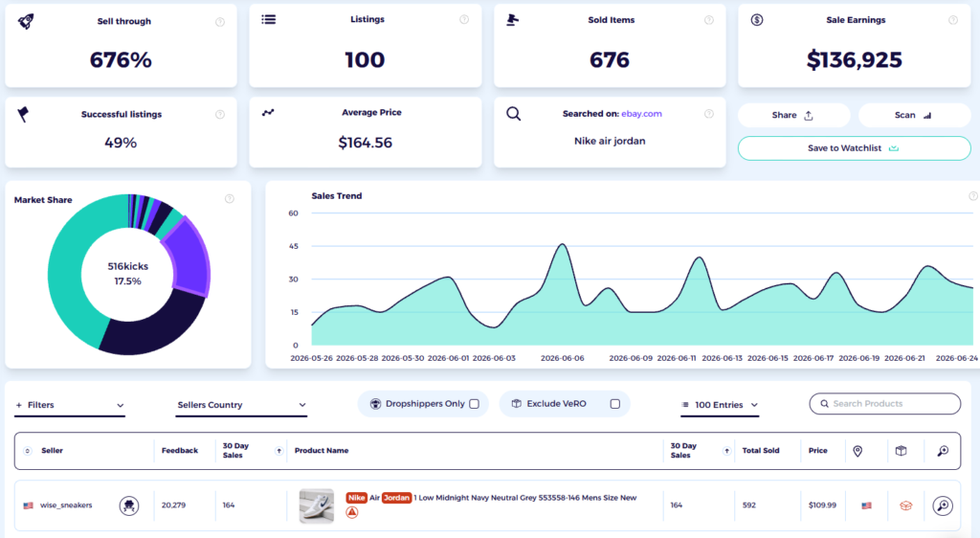The height and width of the screenshot is (538, 980).
Task: Click the gavel icon on Sold Items card
Action: (x=513, y=20)
